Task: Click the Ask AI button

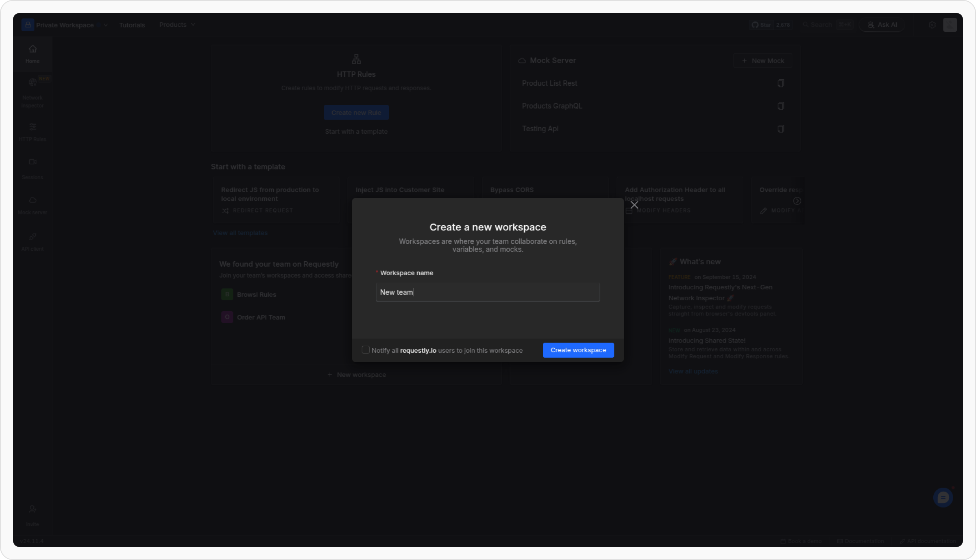Action: click(882, 25)
